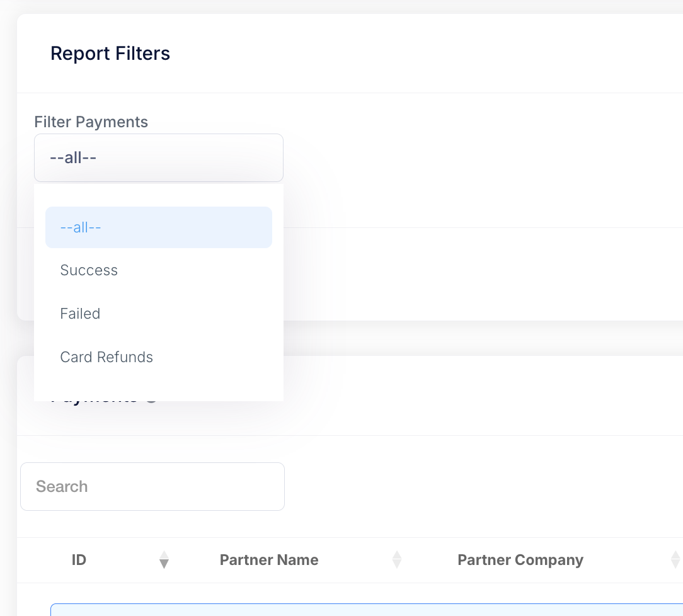The image size is (683, 616).
Task: Click into the Search input field
Action: (x=152, y=486)
